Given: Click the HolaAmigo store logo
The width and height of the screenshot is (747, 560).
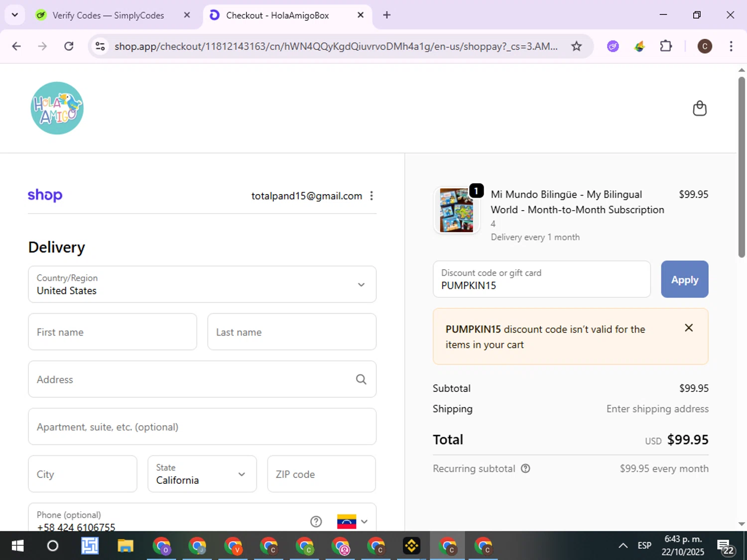Looking at the screenshot, I should pyautogui.click(x=57, y=108).
